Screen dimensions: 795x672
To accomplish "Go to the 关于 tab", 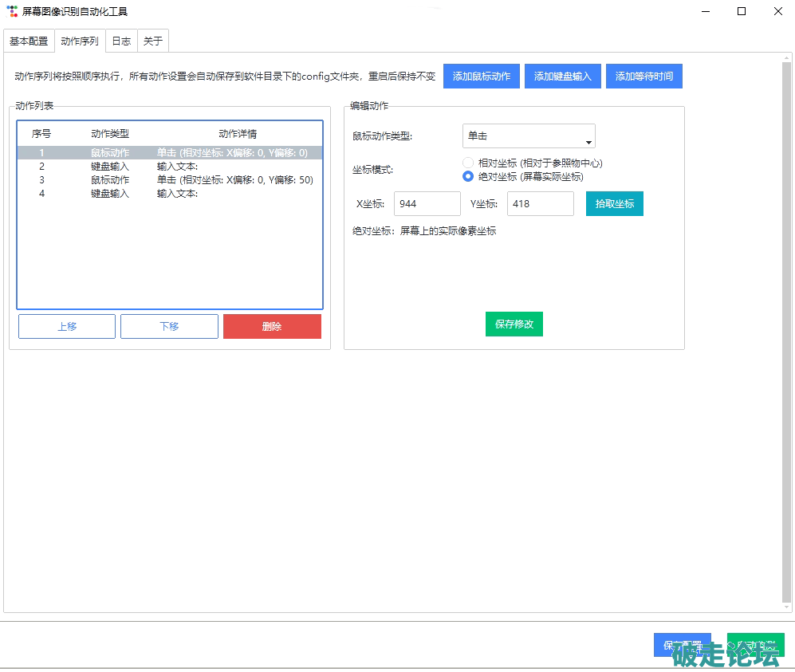I will [153, 41].
